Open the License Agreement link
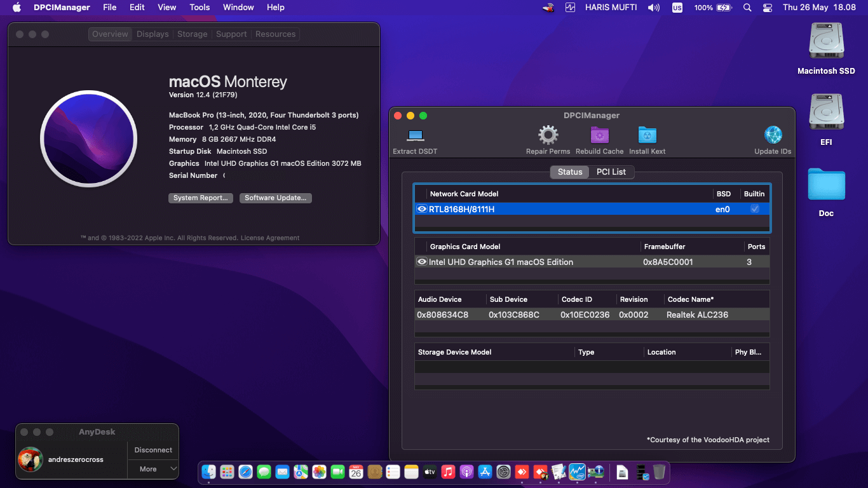The height and width of the screenshot is (488, 868). click(270, 238)
